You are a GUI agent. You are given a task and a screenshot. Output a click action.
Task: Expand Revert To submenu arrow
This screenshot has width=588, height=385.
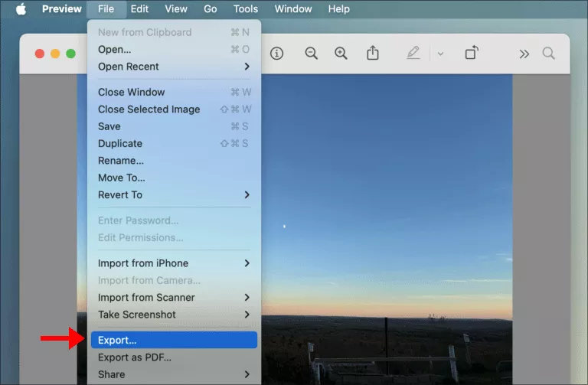[247, 194]
